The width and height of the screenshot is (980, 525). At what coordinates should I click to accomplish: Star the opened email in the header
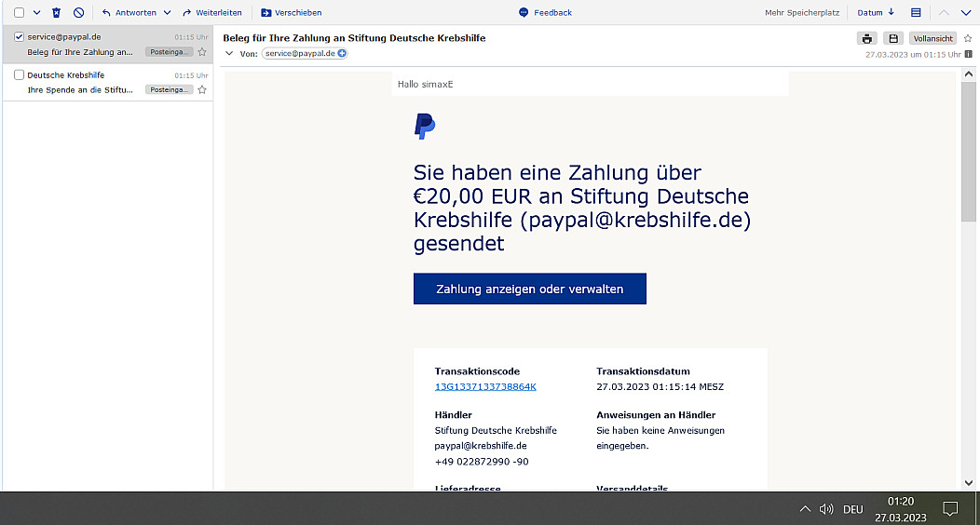coord(968,38)
